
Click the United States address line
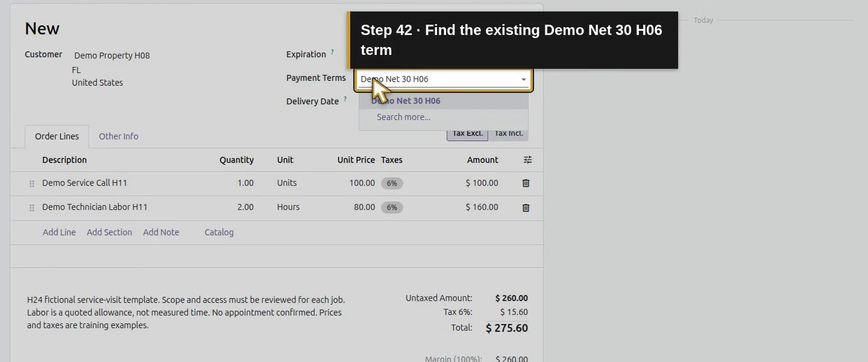point(98,83)
